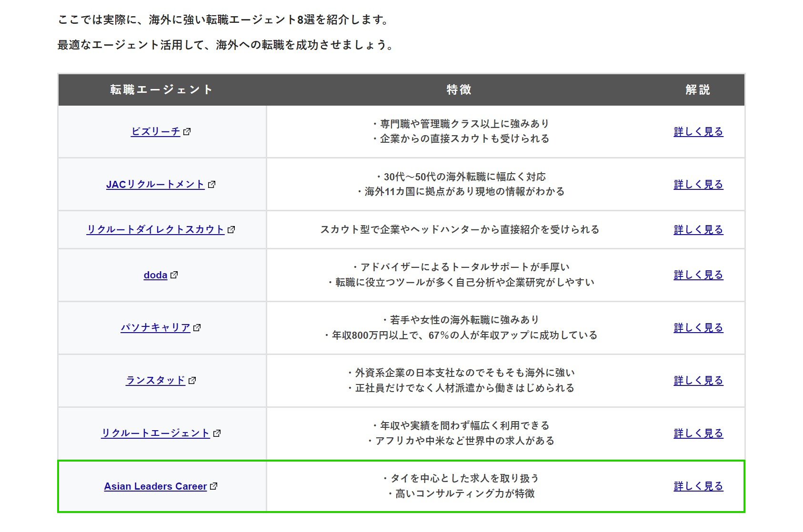Open the Asian Leaders Career link
The height and width of the screenshot is (532, 803).
click(x=155, y=486)
